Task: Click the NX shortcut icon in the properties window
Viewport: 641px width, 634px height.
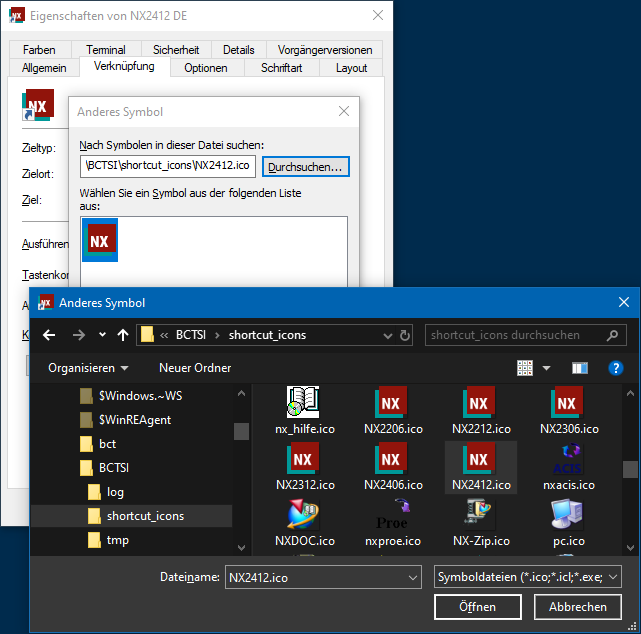Action: (38, 105)
